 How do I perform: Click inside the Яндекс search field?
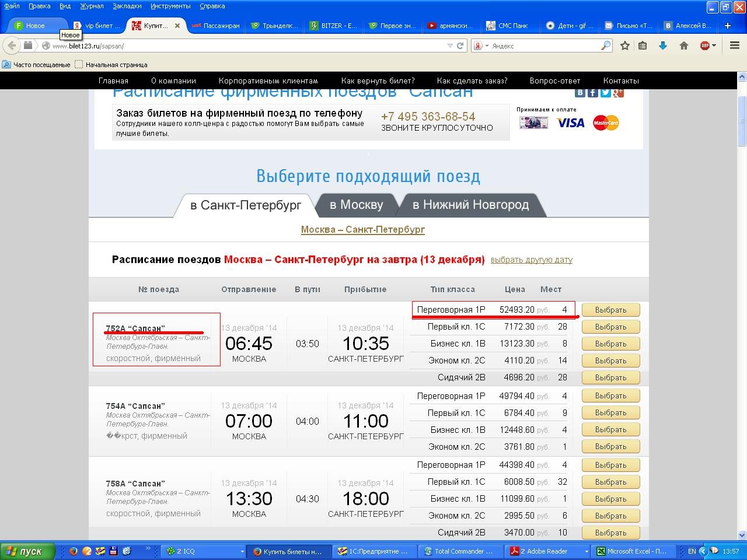point(543,45)
